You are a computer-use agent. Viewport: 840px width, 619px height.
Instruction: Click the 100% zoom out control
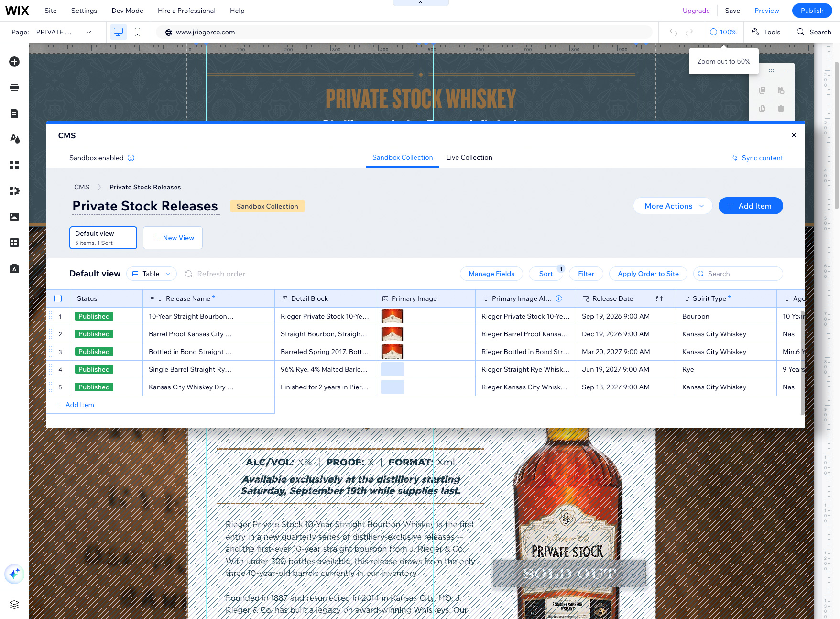[723, 32]
